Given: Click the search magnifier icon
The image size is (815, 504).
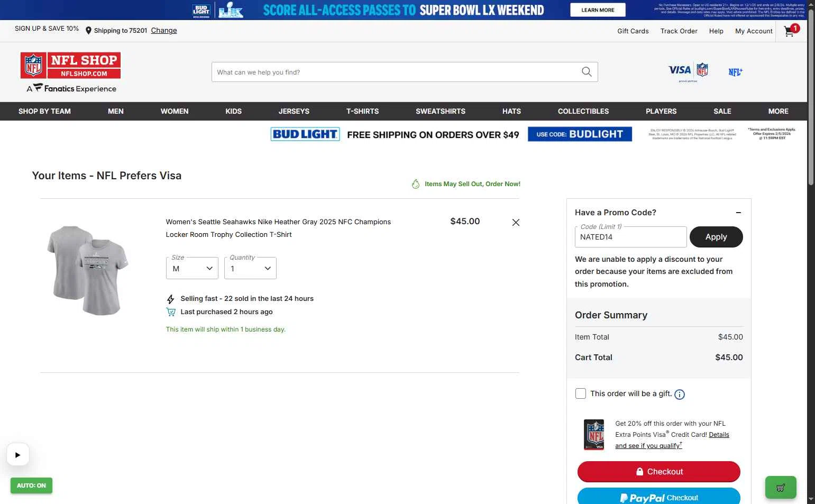Looking at the screenshot, I should tap(587, 72).
